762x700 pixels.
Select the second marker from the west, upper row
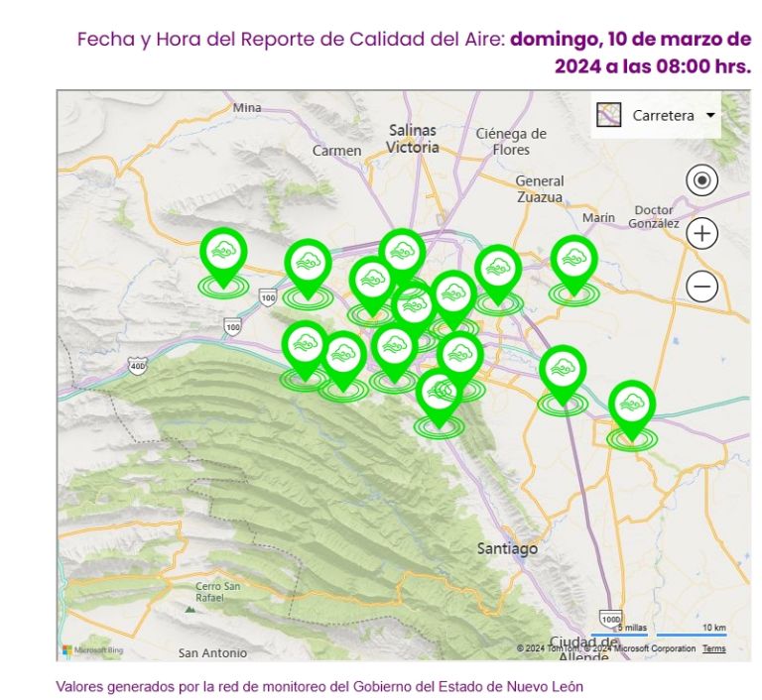click(x=308, y=265)
